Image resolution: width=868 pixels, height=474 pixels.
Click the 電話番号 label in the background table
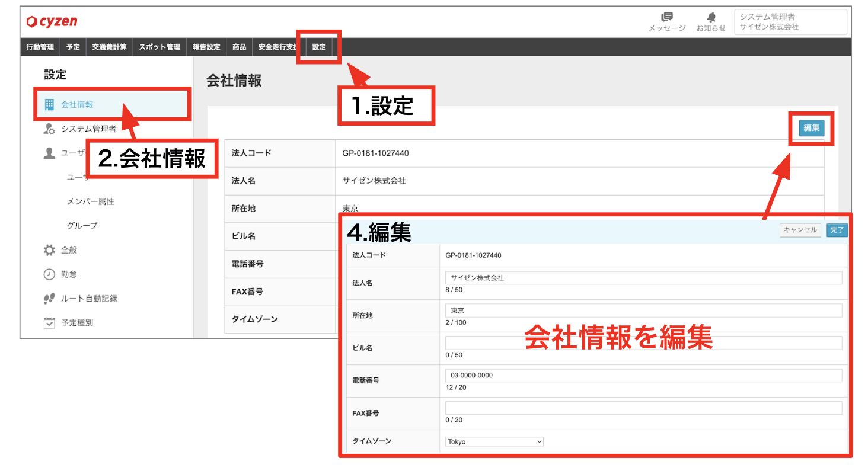click(248, 264)
